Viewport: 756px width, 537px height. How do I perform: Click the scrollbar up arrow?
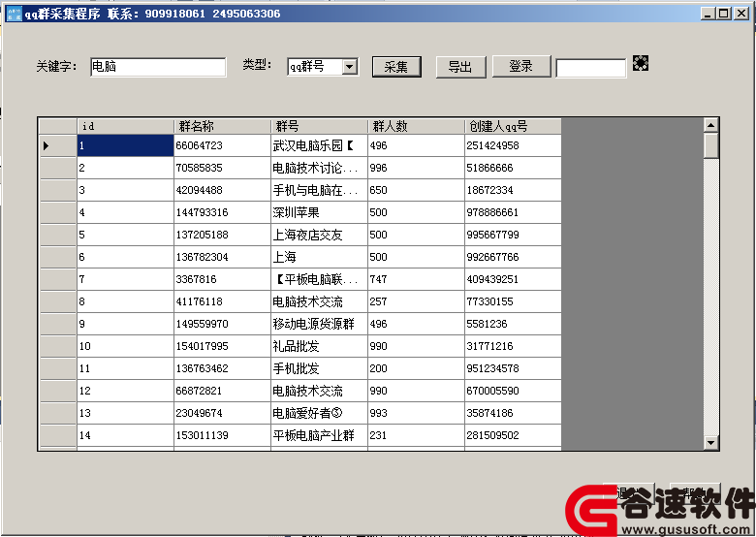(711, 125)
